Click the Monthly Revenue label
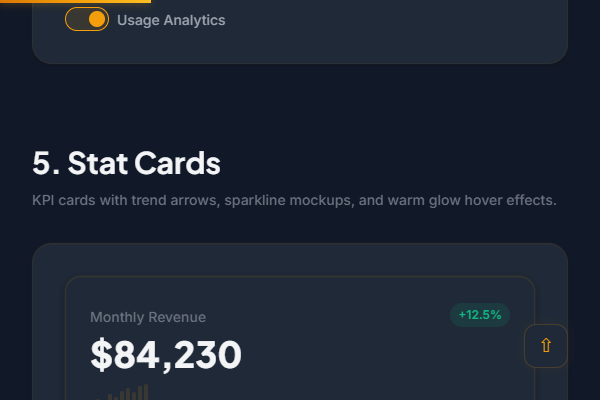Image resolution: width=600 pixels, height=400 pixels. 148,317
